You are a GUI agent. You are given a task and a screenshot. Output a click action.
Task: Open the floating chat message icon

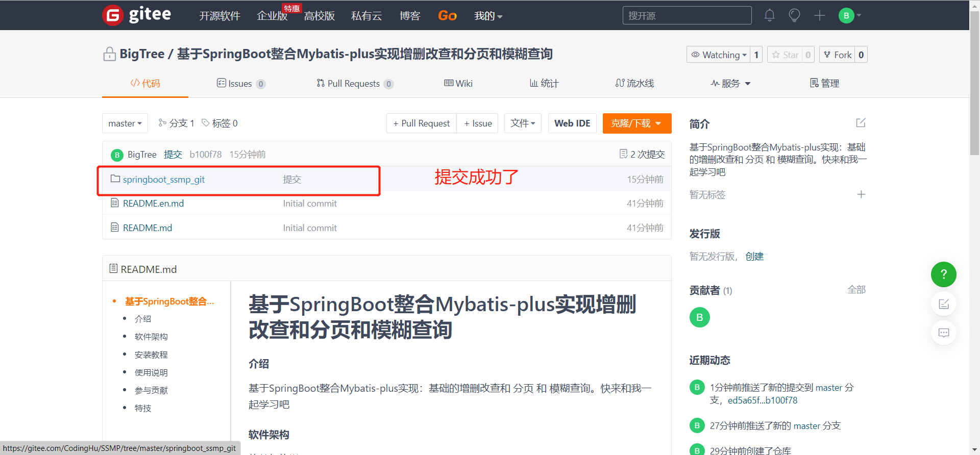point(944,333)
